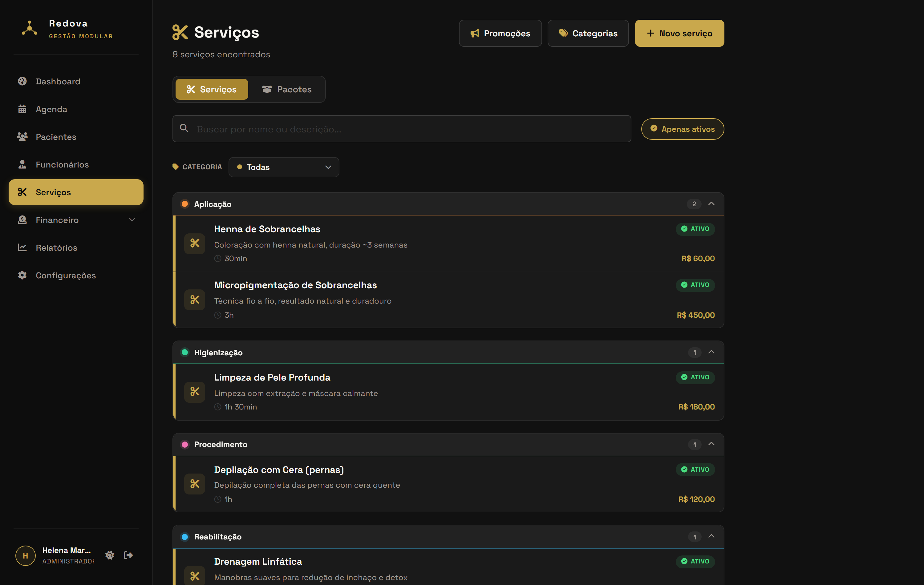This screenshot has width=924, height=585.
Task: Toggle the Apenas ativos filter
Action: click(x=682, y=129)
